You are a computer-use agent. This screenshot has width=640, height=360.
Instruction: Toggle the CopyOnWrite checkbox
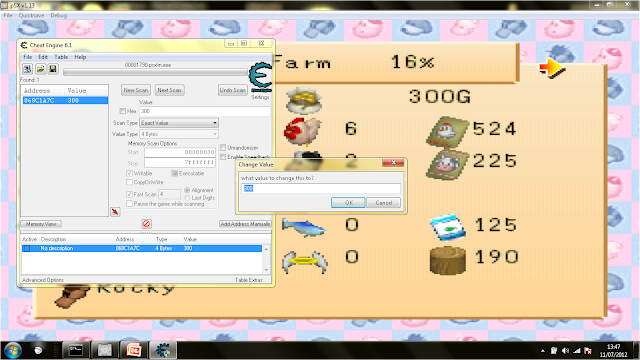[x=129, y=182]
